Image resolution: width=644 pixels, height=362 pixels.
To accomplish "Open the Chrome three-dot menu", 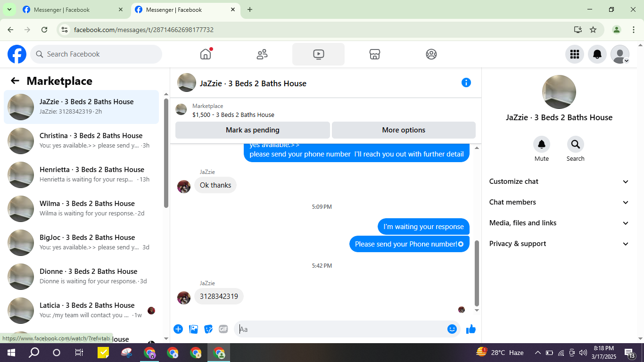I will tap(634, 30).
